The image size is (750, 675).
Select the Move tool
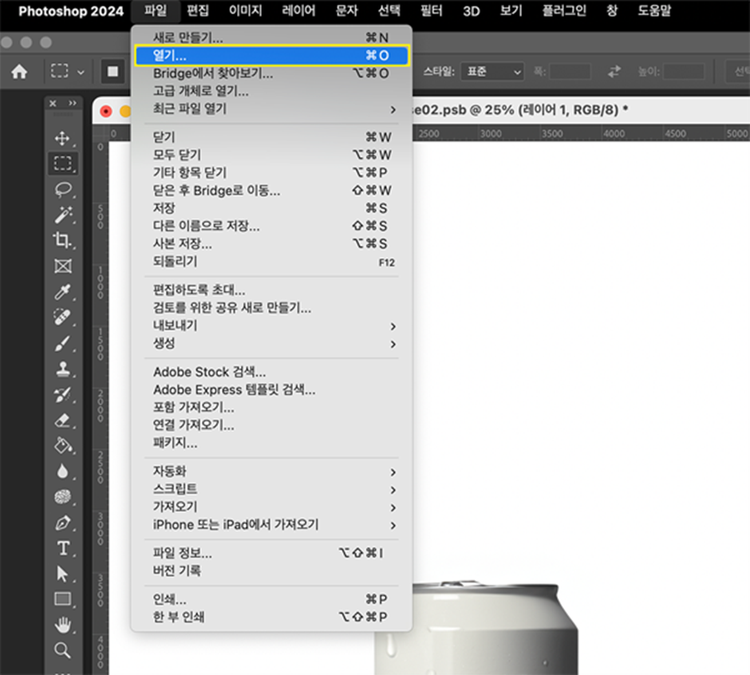point(62,138)
